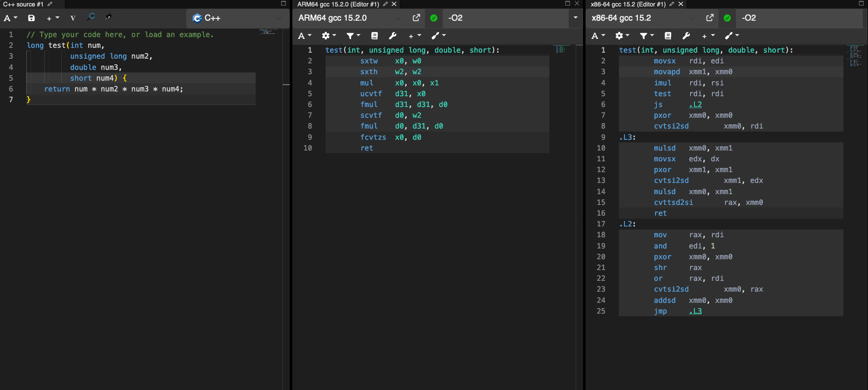This screenshot has width=868, height=390.
Task: Open libraries for x86-64 compiler
Action: point(668,36)
